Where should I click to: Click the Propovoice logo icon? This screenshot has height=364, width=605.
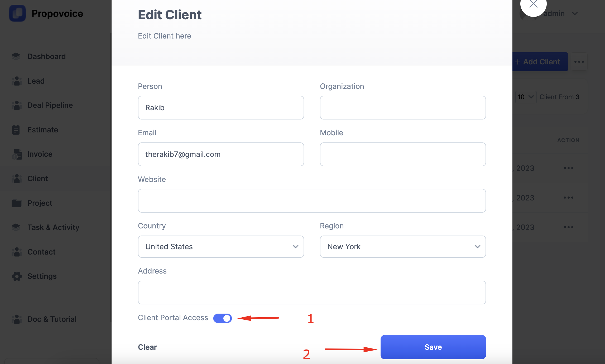(17, 13)
